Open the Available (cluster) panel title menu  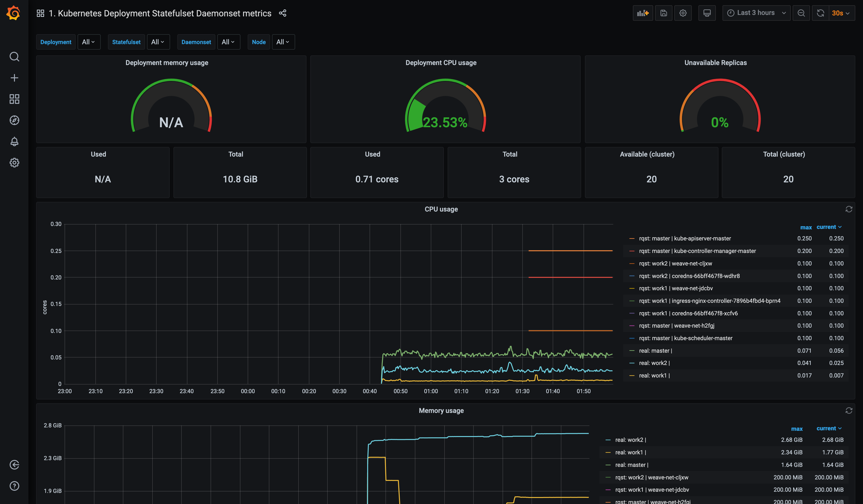[647, 154]
